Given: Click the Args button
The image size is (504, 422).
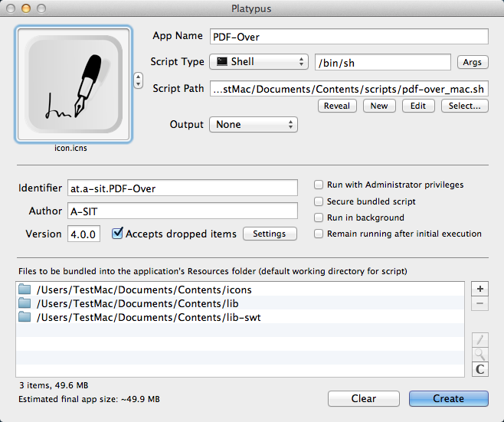Looking at the screenshot, I should 473,62.
